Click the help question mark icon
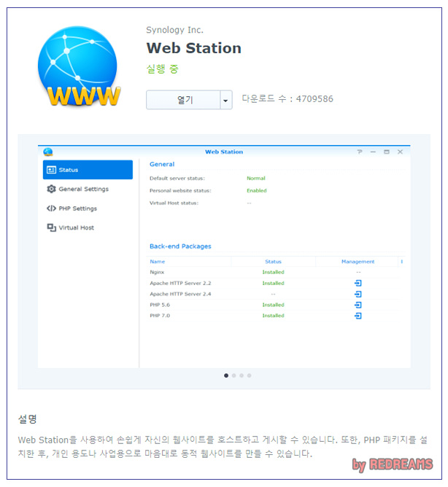This screenshot has height=487, width=448. point(360,152)
